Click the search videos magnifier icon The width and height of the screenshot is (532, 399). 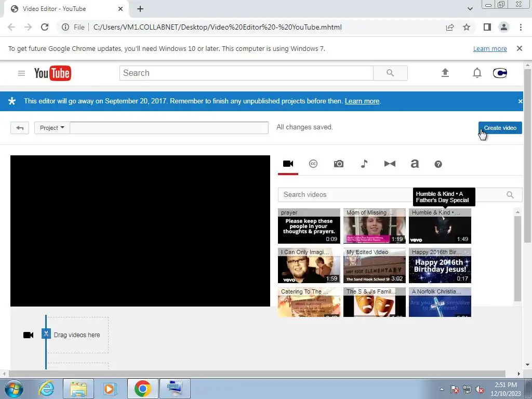510,195
